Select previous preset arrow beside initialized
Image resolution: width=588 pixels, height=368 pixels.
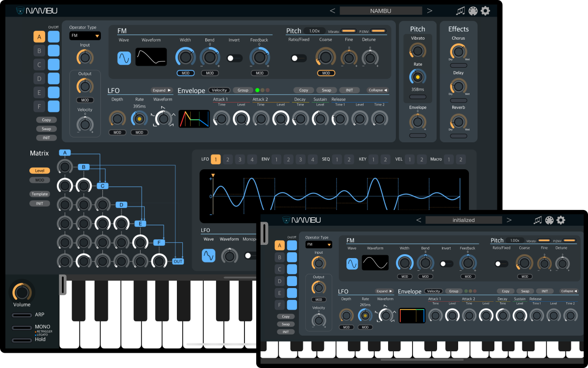tap(418, 220)
